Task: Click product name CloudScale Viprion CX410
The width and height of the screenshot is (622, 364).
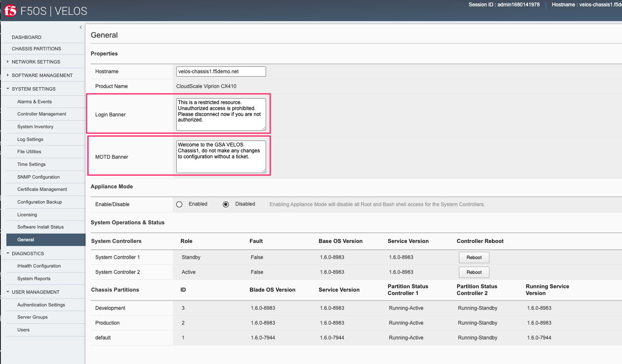Action: point(206,86)
